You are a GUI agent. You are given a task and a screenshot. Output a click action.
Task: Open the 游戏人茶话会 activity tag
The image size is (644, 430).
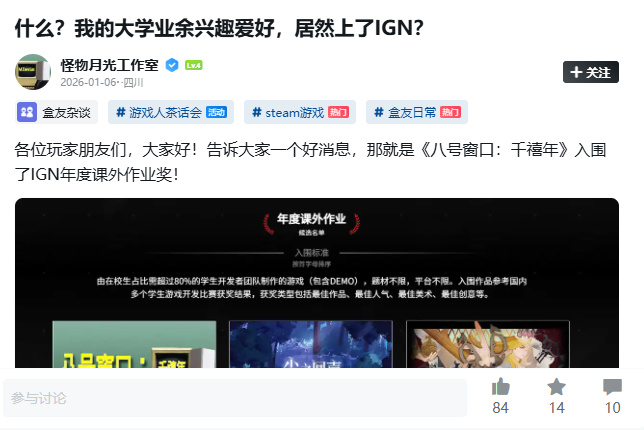click(171, 112)
